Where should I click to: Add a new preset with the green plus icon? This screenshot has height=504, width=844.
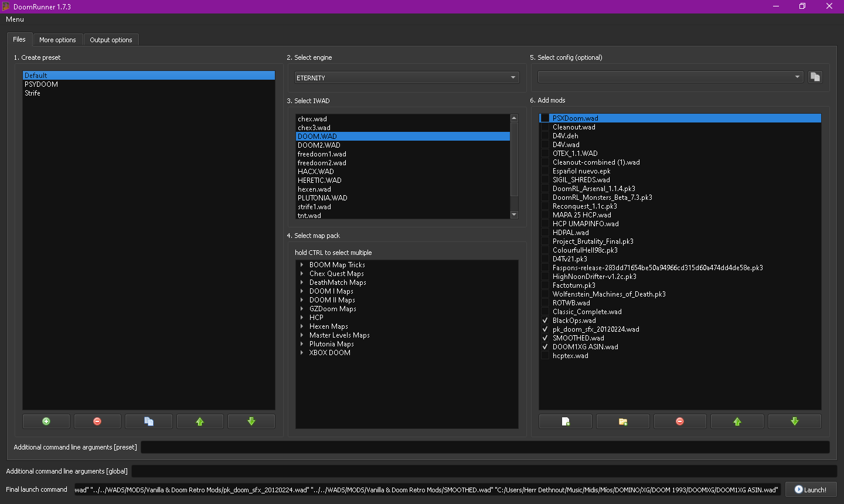point(46,421)
